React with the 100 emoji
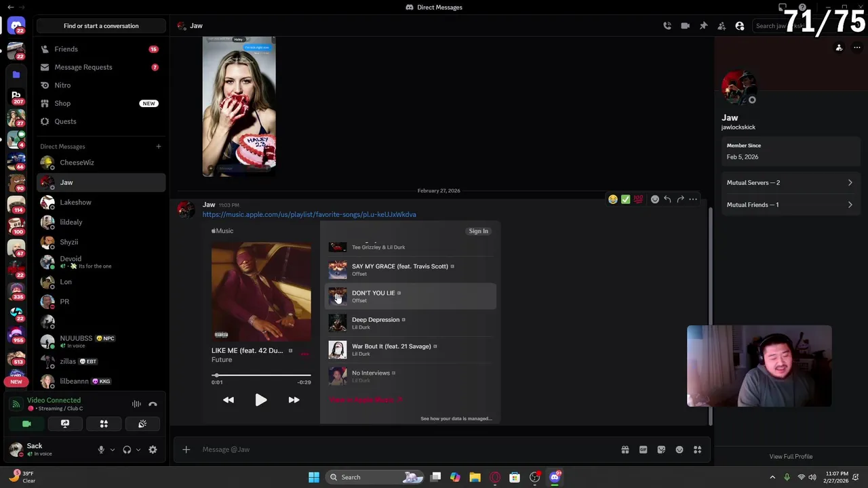Screen dimensions: 868x488 click(638, 199)
